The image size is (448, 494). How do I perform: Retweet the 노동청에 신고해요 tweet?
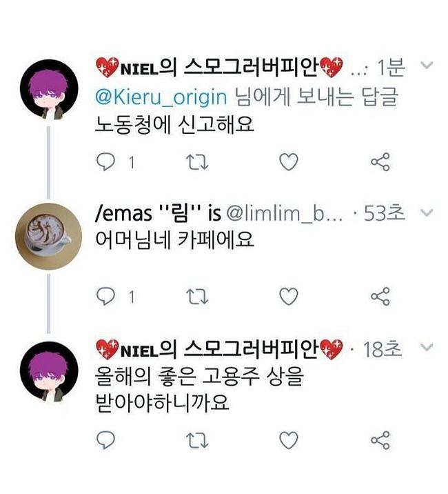click(x=196, y=162)
